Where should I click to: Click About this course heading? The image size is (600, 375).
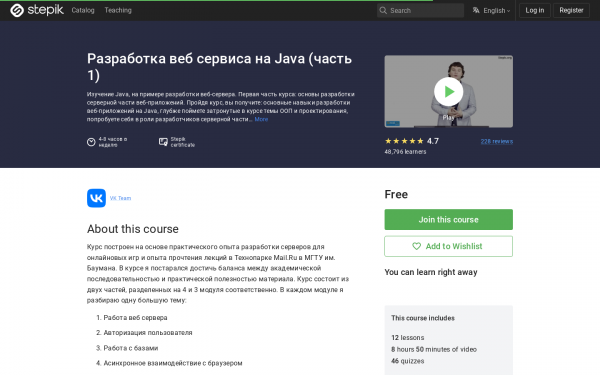pyautogui.click(x=133, y=229)
